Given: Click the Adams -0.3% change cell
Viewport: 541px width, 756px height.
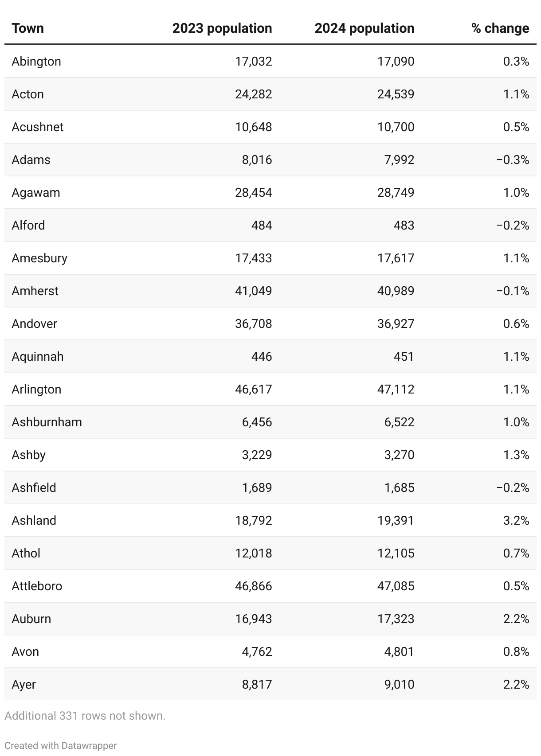Looking at the screenshot, I should (x=513, y=160).
